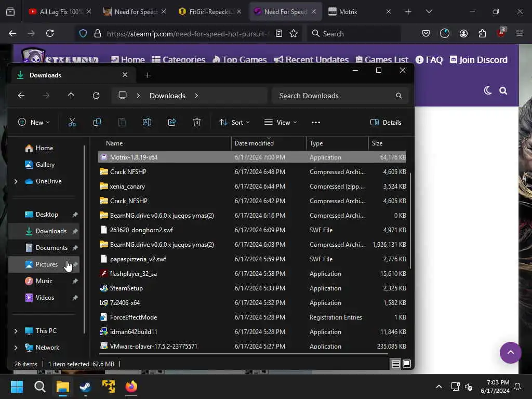Select Gallery in the navigation pane

tap(44, 165)
